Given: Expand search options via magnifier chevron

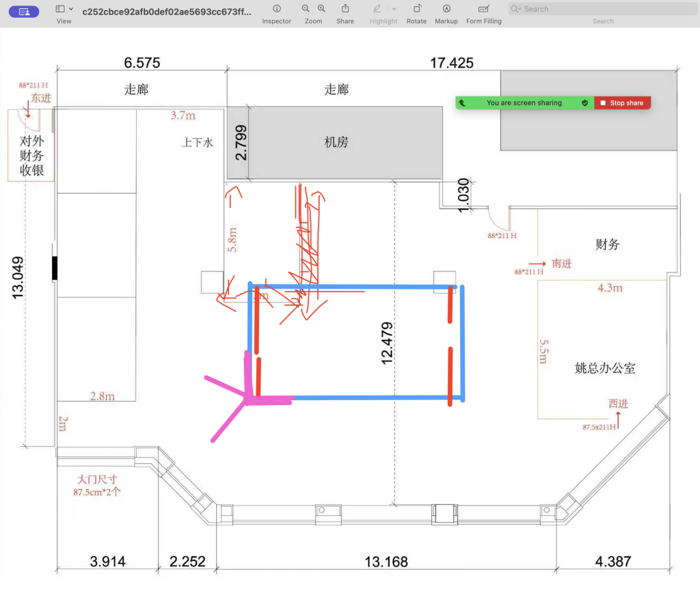Looking at the screenshot, I should (517, 9).
